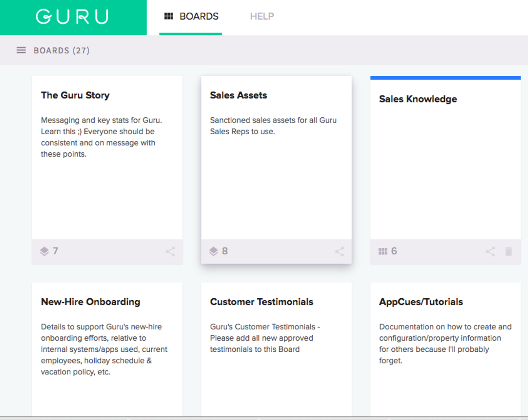The height and width of the screenshot is (420, 528).
Task: Share the Sales Knowledge board
Action: point(490,252)
